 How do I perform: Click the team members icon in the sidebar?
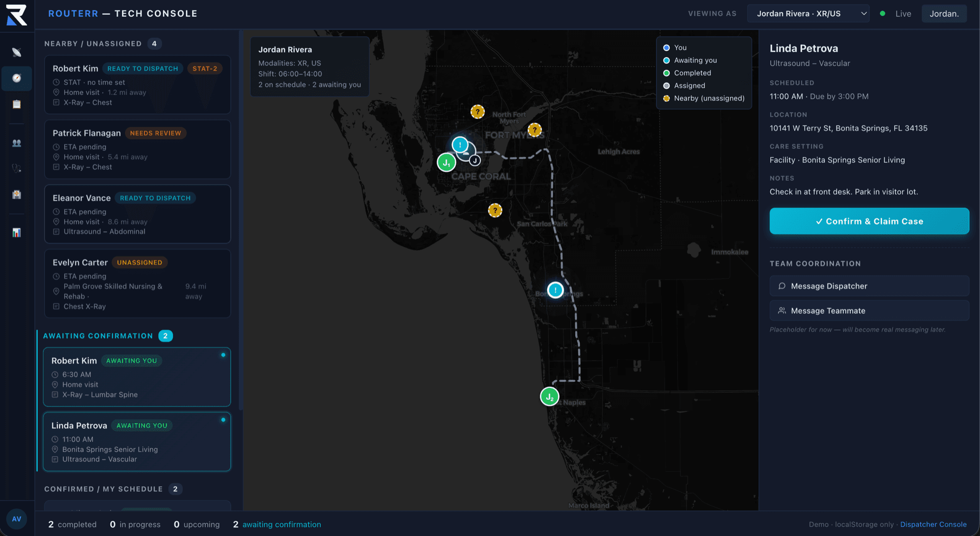(x=17, y=143)
